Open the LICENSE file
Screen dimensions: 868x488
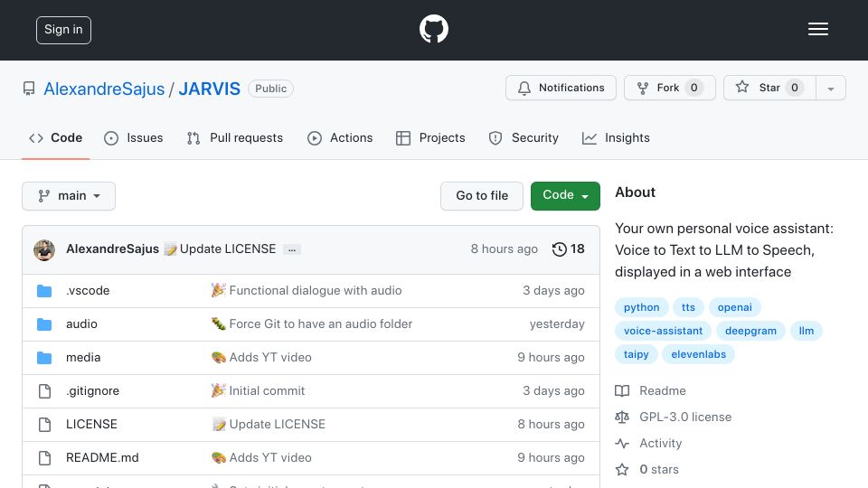coord(91,424)
